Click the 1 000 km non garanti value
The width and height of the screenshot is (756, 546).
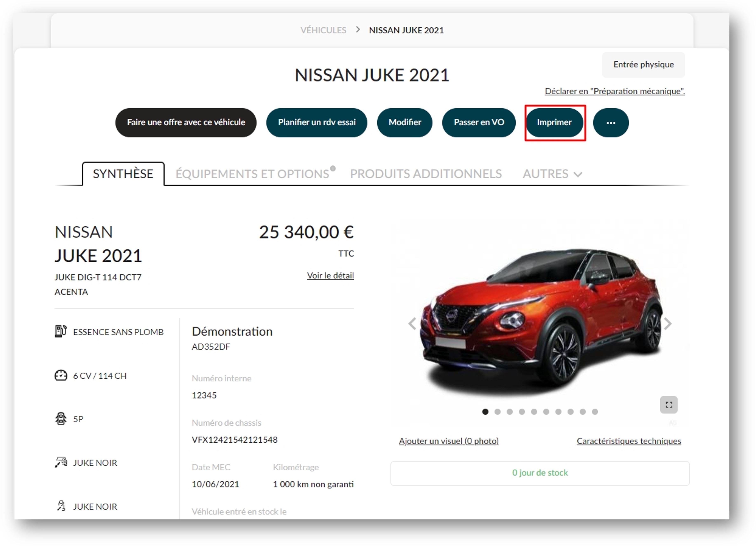point(313,484)
